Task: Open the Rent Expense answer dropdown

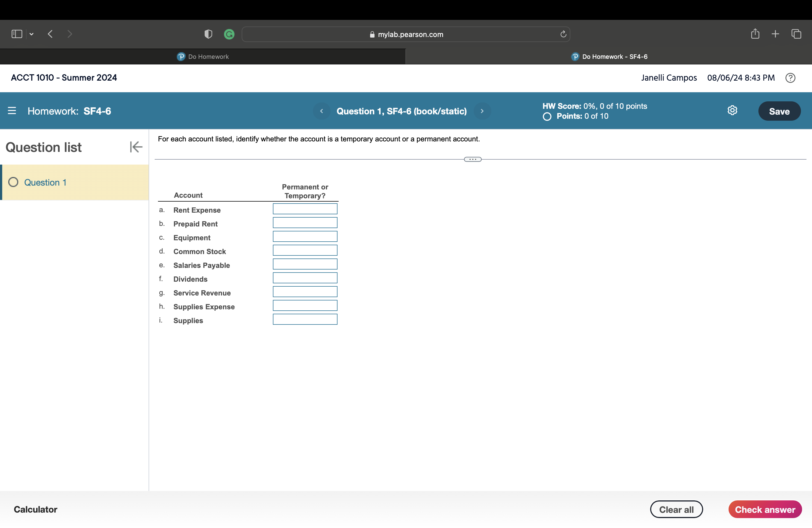Action: [x=305, y=209]
